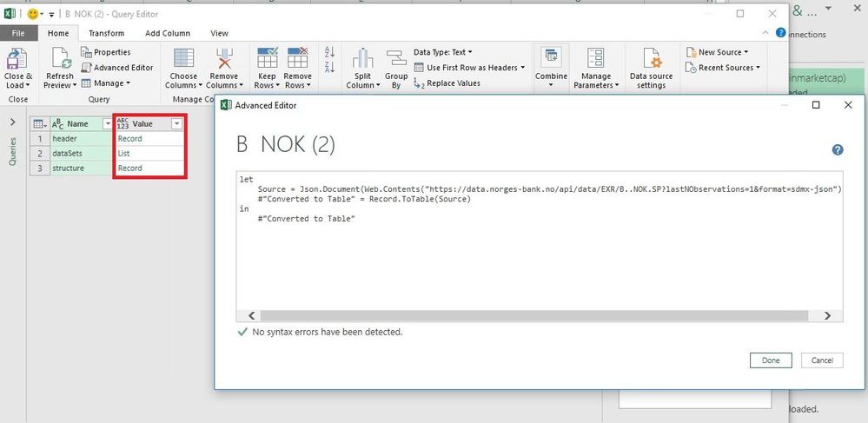Collapse the ribbon with the caret
Viewport: 868px width, 423px height.
coord(765,33)
